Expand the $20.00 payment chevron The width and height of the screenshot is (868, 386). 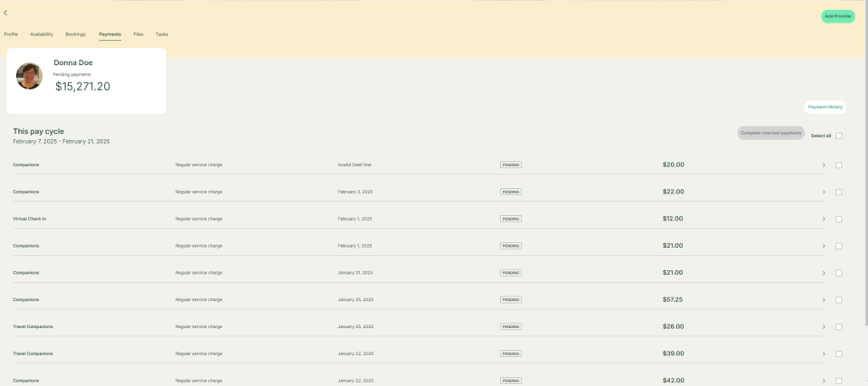(x=823, y=165)
